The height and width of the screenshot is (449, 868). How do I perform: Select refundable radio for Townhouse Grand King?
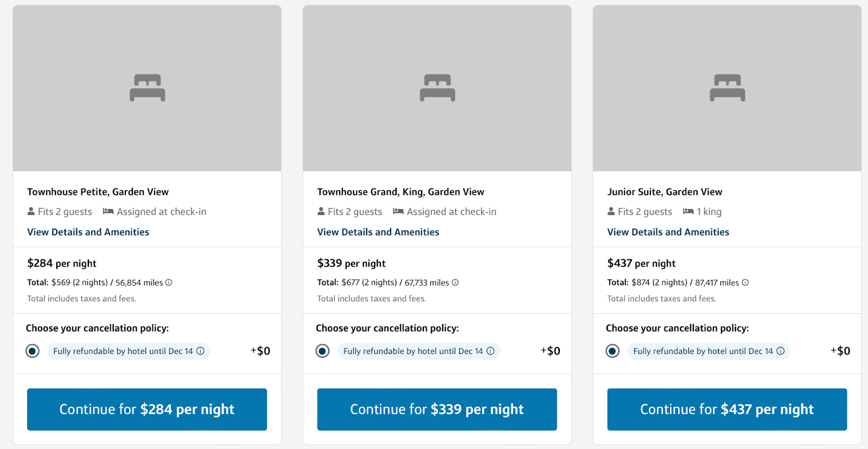[323, 351]
